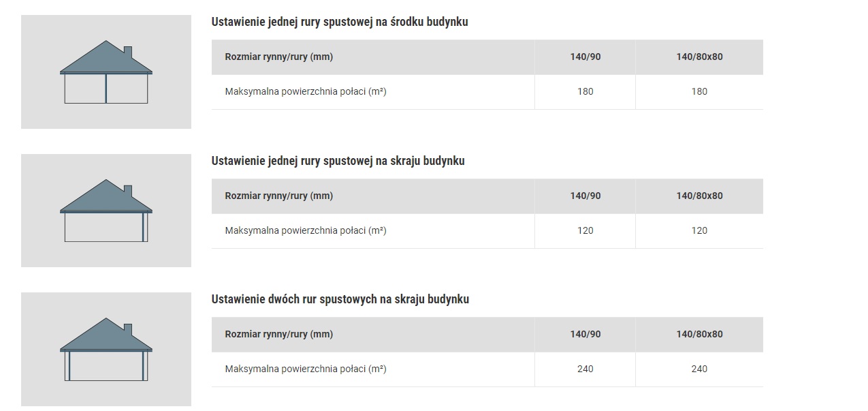Click the house icon with two edge downpipes
This screenshot has width=868, height=411.
coord(106,349)
